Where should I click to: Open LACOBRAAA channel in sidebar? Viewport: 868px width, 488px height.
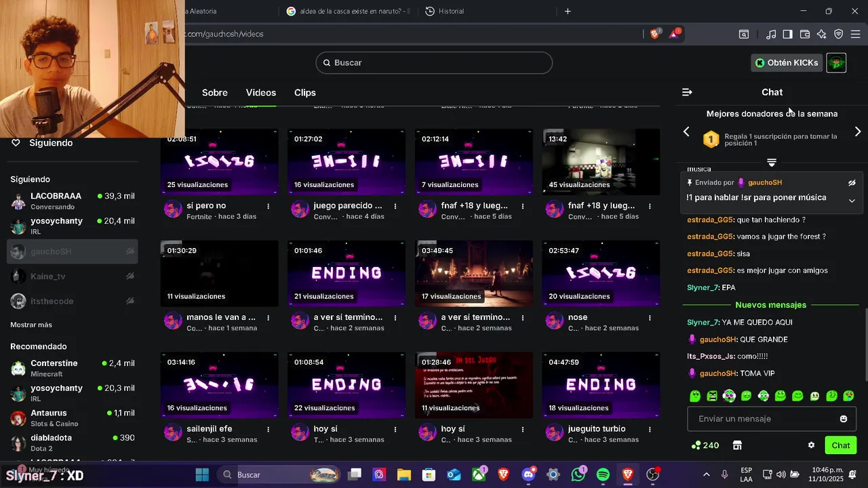click(73, 201)
